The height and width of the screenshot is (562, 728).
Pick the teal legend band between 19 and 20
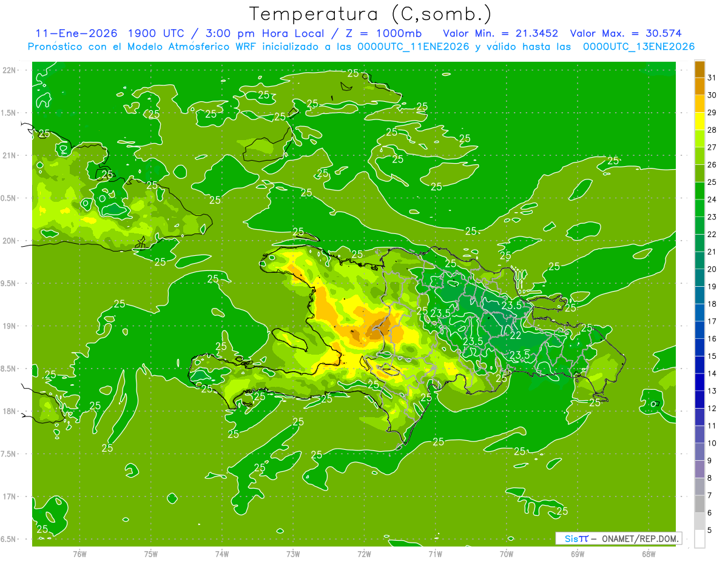(700, 278)
